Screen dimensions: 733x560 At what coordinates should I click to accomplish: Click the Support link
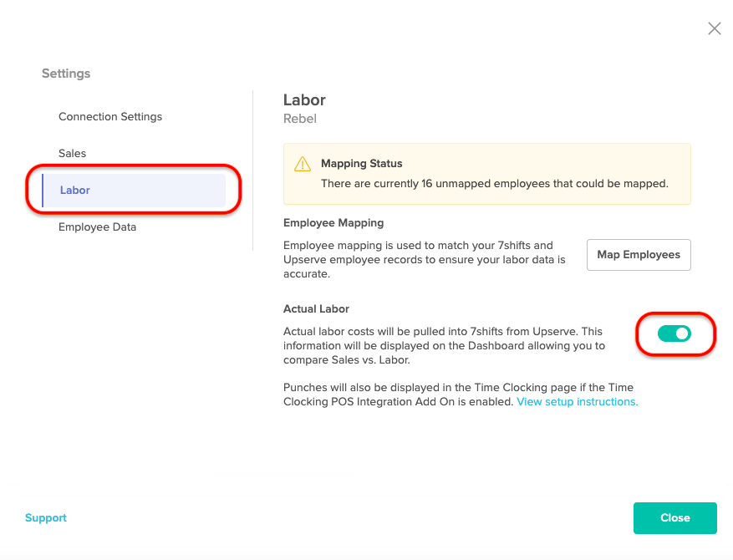(46, 518)
